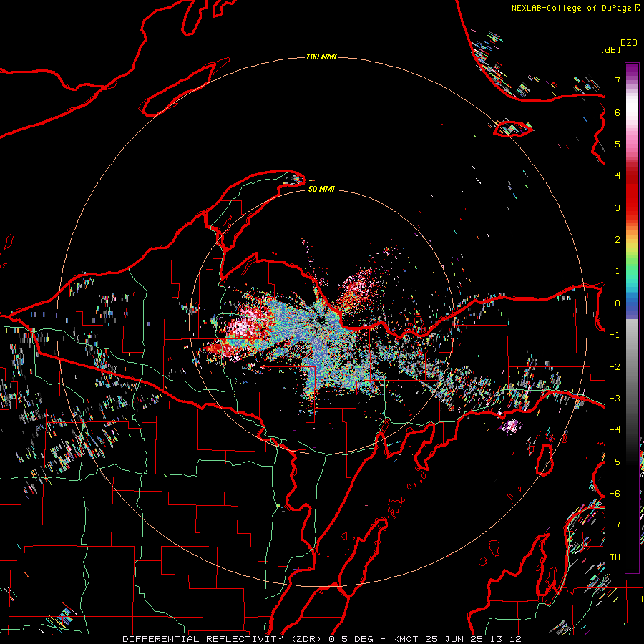The height and width of the screenshot is (644, 644).
Task: Click the 13:12 timestamp in the caption
Action: point(507,639)
